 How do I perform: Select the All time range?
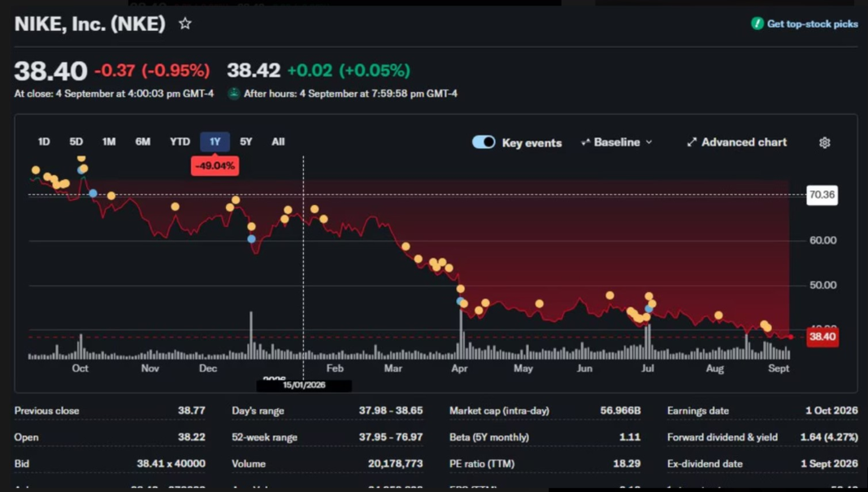[278, 142]
